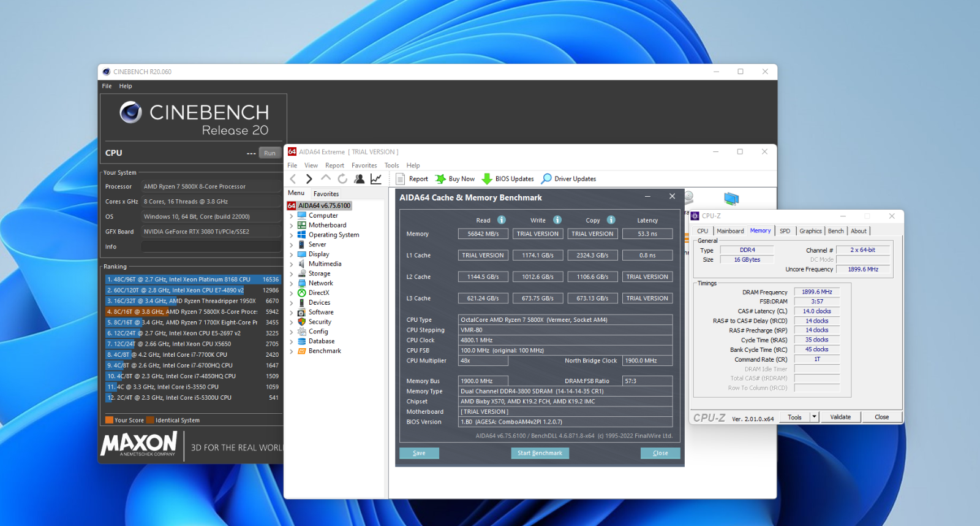Switch to the CPU-Z Mainboard tab
Image resolution: width=980 pixels, height=526 pixels.
(730, 231)
